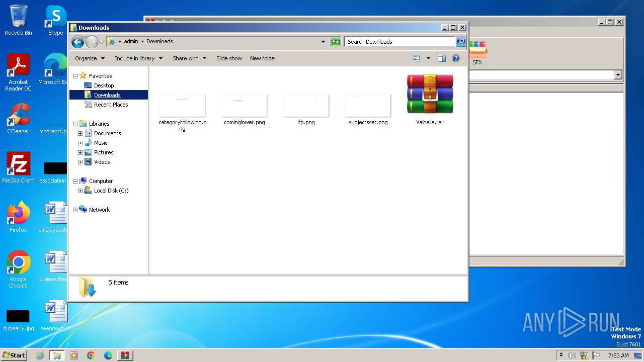Select Desktop in Favorites

point(104,85)
